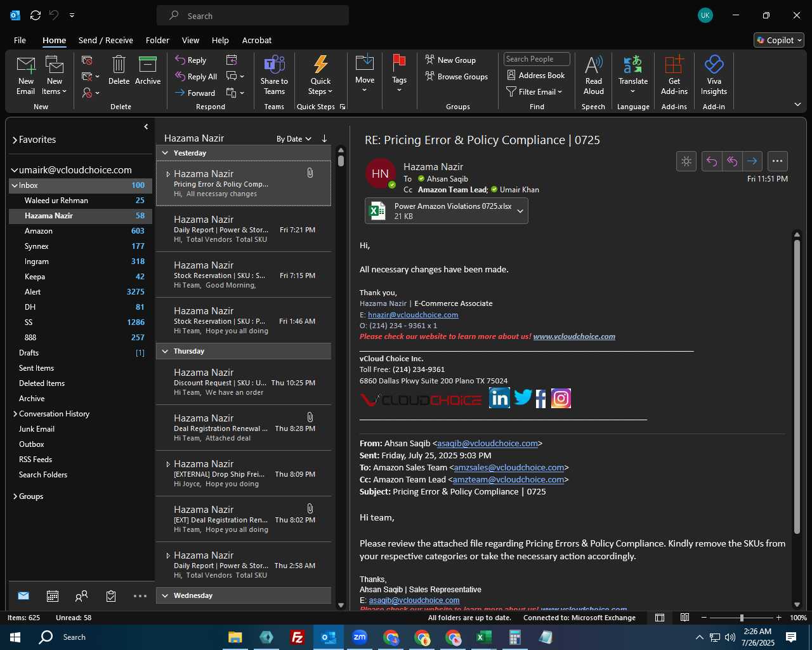Screen dimensions: 812x650
Task: Adjust the zoom slider in status bar
Action: 741,618
